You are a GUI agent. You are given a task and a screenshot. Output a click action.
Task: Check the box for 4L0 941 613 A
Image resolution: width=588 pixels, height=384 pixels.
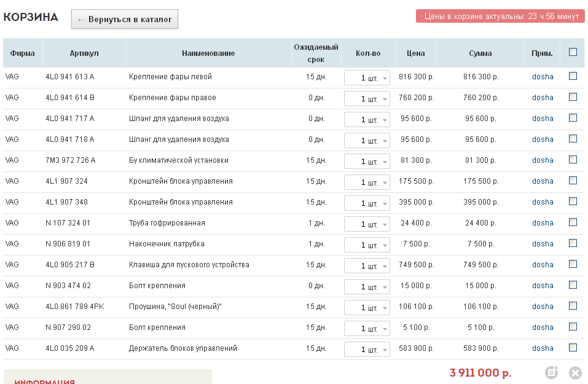tap(573, 76)
